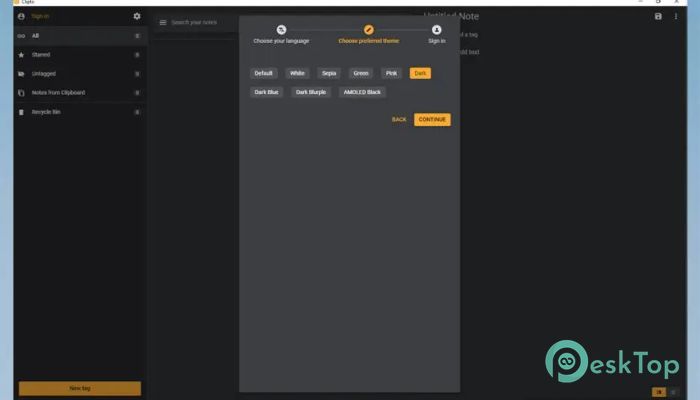Select the White theme option
Screen dimensions: 700x400
[x=297, y=73]
